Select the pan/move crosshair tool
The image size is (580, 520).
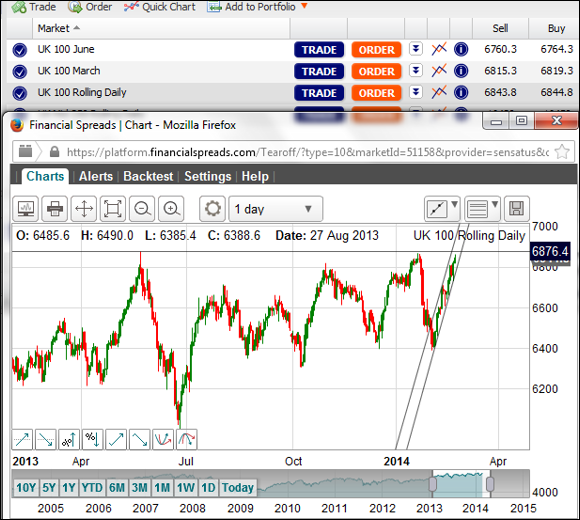click(84, 209)
